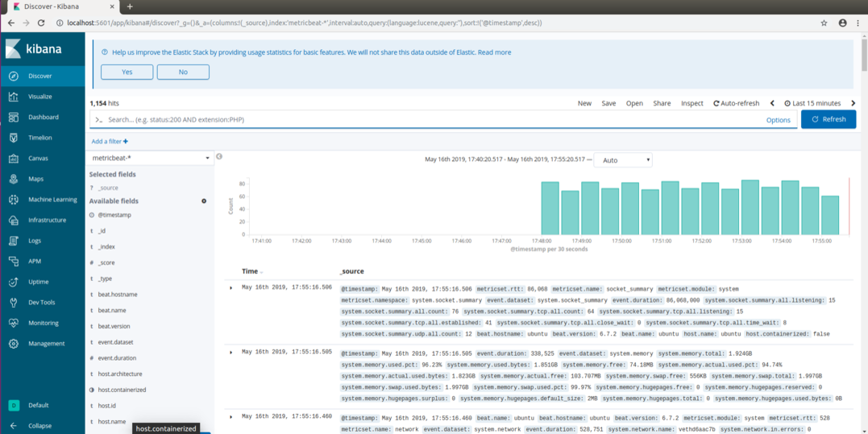Viewport: 868px width, 434px height.
Task: Click Open in the top menu
Action: [634, 103]
